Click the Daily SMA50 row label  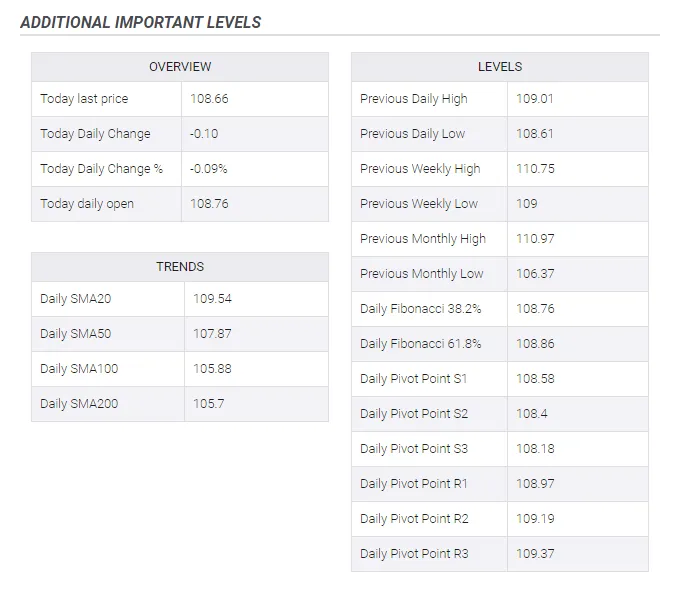tap(75, 334)
